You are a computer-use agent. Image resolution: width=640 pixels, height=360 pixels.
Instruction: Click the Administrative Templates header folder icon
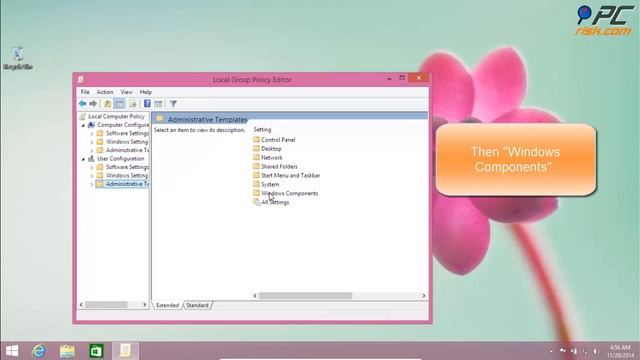(x=160, y=119)
